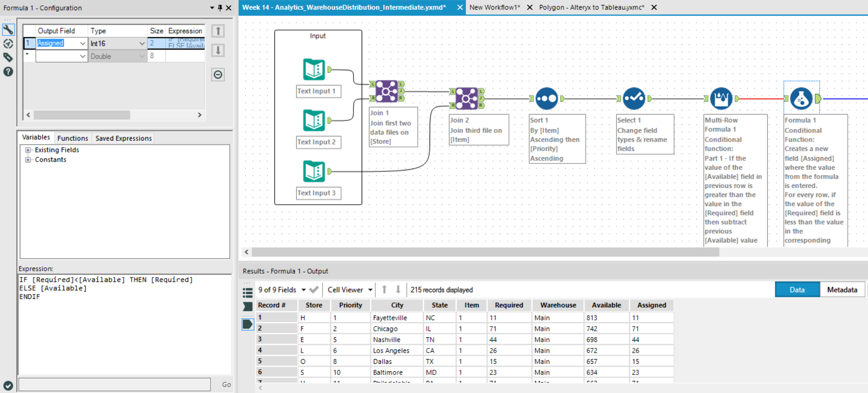Image resolution: width=868 pixels, height=393 pixels.
Task: Open the help question mark icon
Action: (8, 72)
